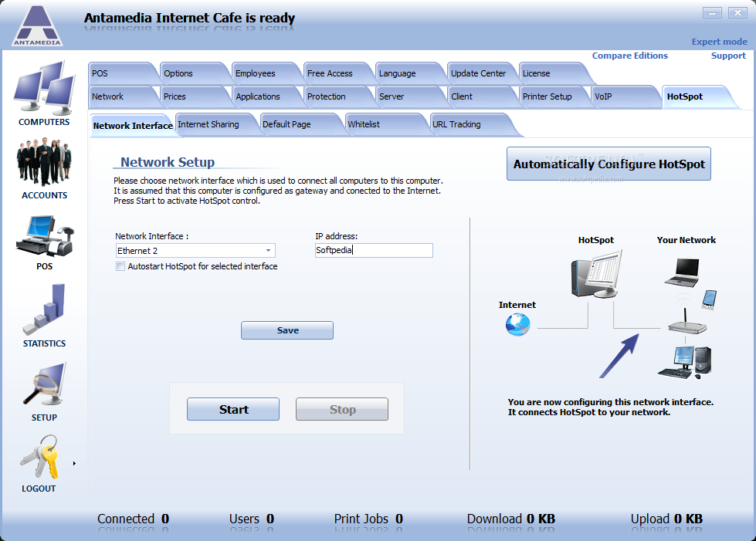This screenshot has height=541, width=756.
Task: Click the Internet globe icon in diagram
Action: coord(518,324)
